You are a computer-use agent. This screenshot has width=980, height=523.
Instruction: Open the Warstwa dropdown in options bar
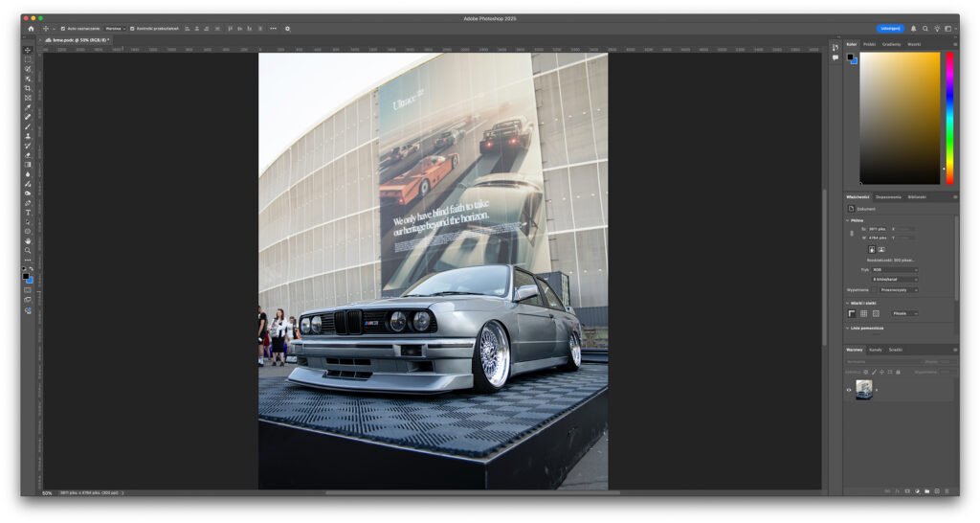115,29
